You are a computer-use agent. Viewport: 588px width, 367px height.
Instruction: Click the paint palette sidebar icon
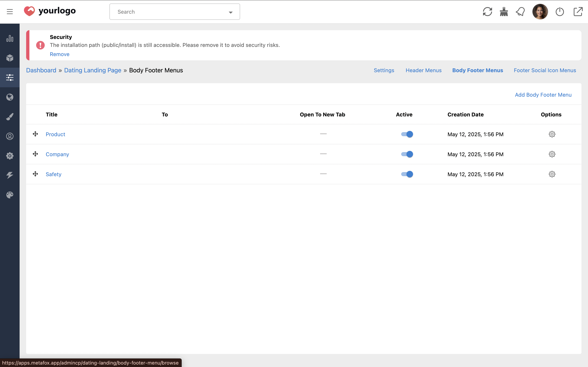10,195
